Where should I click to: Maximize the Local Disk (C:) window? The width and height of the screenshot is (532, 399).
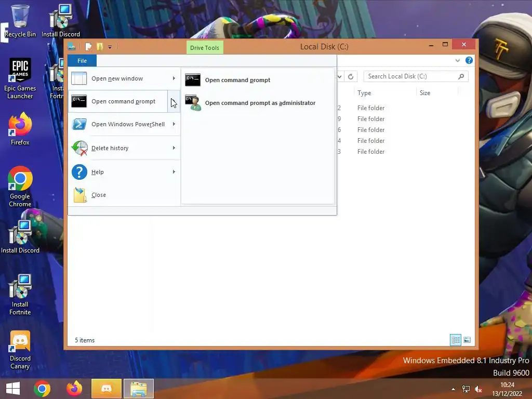445,45
